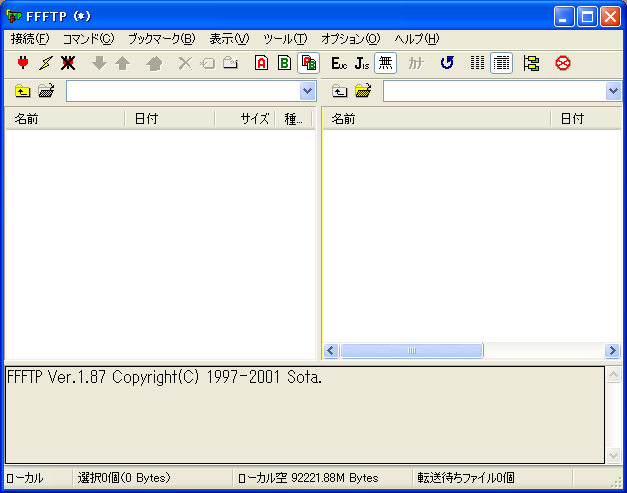Click the red Abort transfer icon
Image resolution: width=627 pixels, height=493 pixels.
pyautogui.click(x=563, y=63)
